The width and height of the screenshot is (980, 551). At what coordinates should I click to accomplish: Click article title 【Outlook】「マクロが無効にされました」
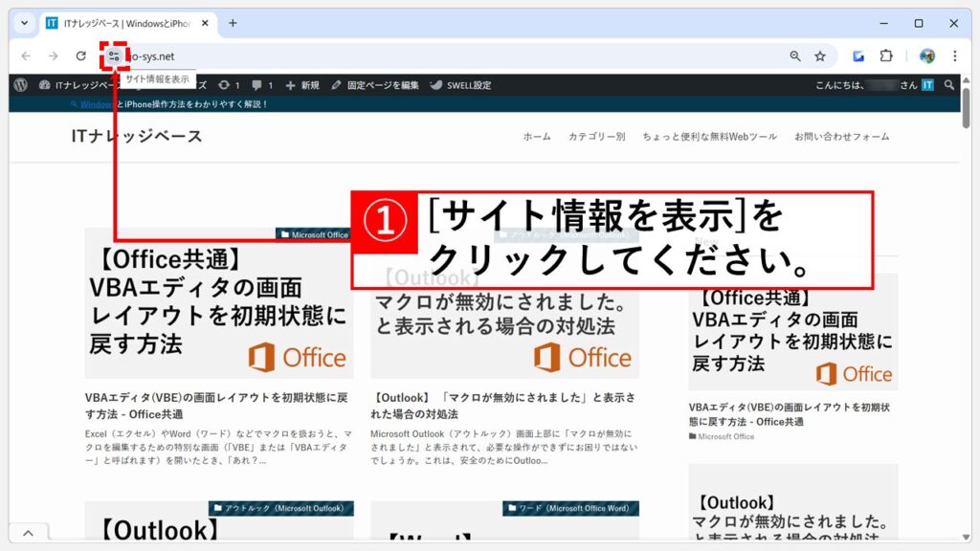(x=503, y=406)
